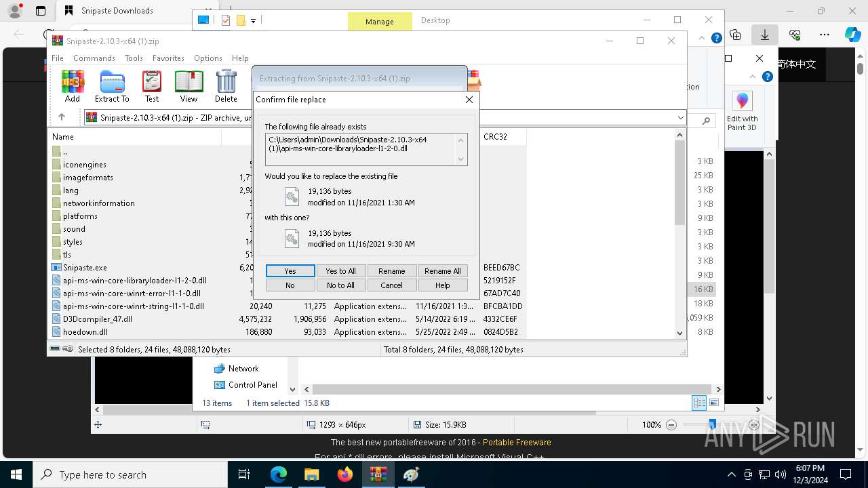
Task: Open the Favorites menu
Action: [x=168, y=58]
